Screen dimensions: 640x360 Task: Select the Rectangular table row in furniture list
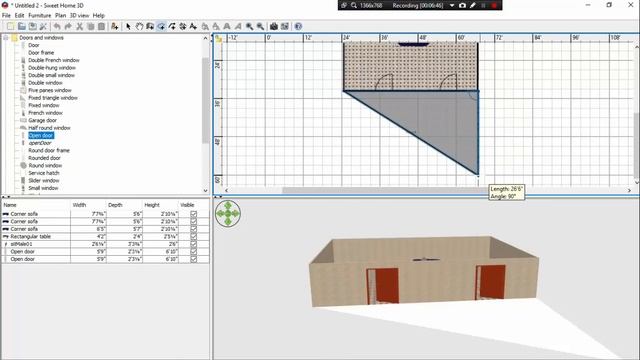(105, 236)
